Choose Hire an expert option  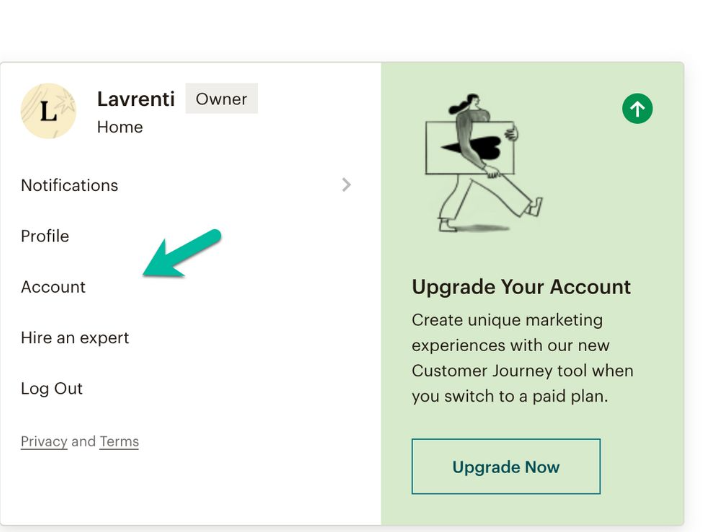[x=75, y=338]
